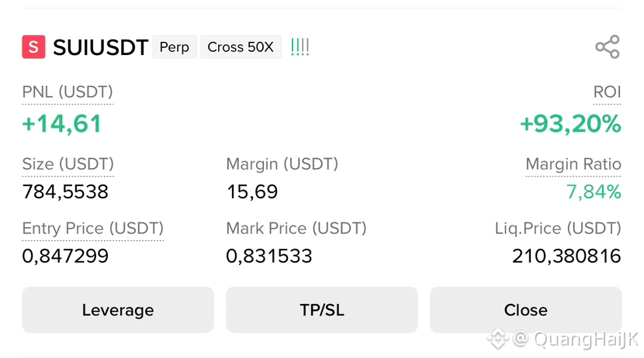Select the +14,61 PNL value

61,124
